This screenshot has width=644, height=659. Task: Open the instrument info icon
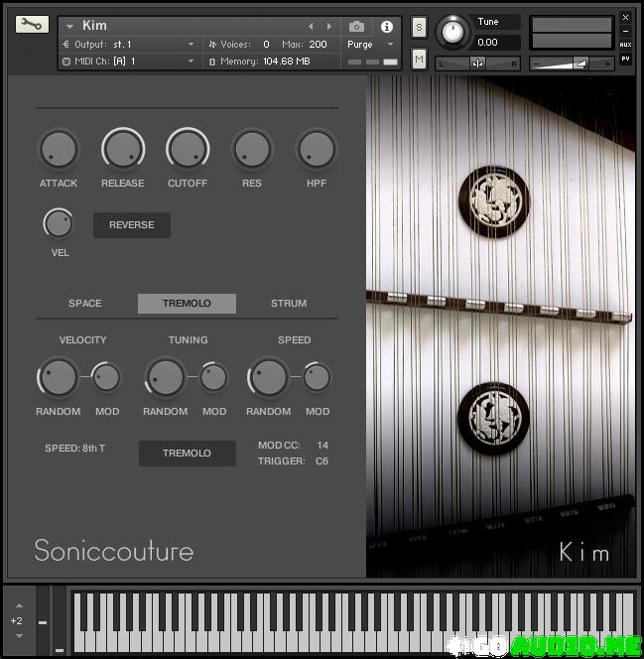pos(387,27)
